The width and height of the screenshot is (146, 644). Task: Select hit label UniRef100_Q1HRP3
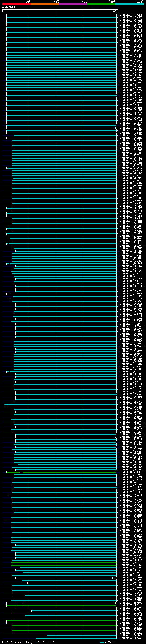131,459
